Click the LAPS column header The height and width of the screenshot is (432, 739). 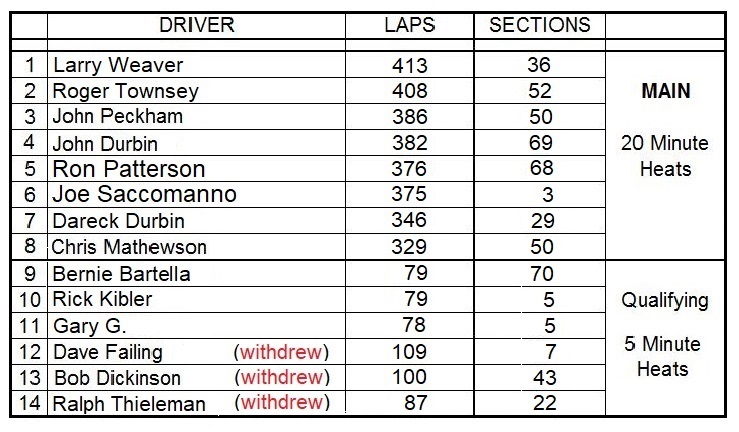click(410, 25)
